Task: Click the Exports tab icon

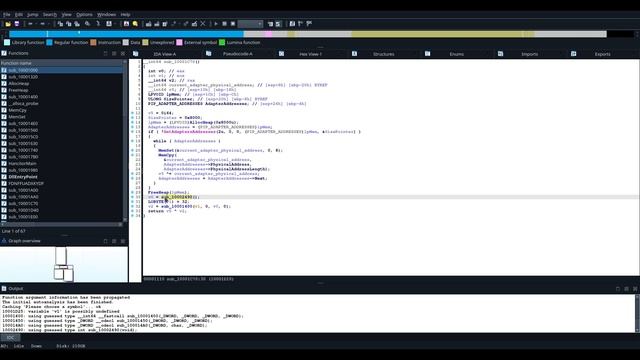Action: pyautogui.click(x=573, y=53)
